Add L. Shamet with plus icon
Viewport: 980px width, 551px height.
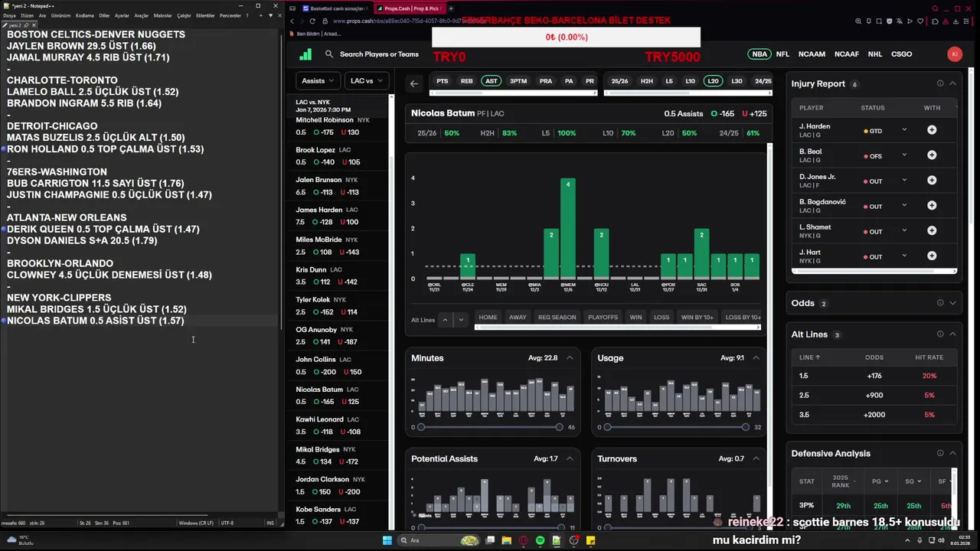pos(932,231)
